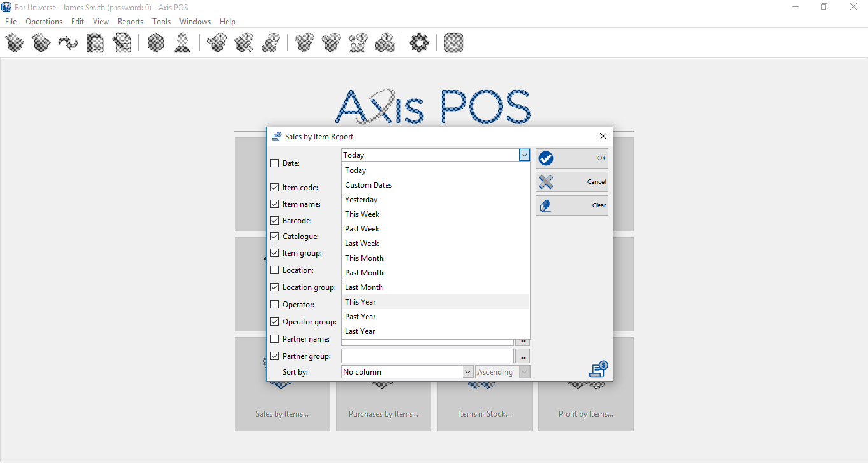Open the Tools menu
The width and height of the screenshot is (868, 463).
[x=162, y=22]
